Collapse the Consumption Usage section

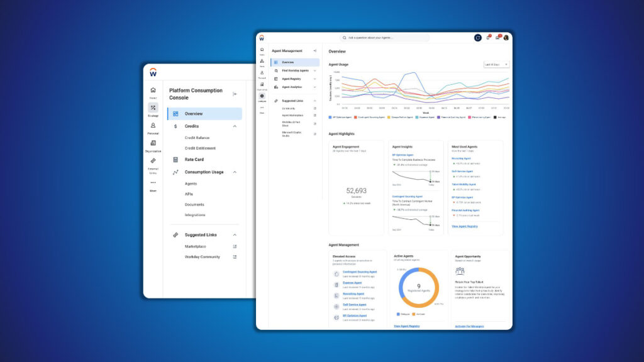[235, 172]
